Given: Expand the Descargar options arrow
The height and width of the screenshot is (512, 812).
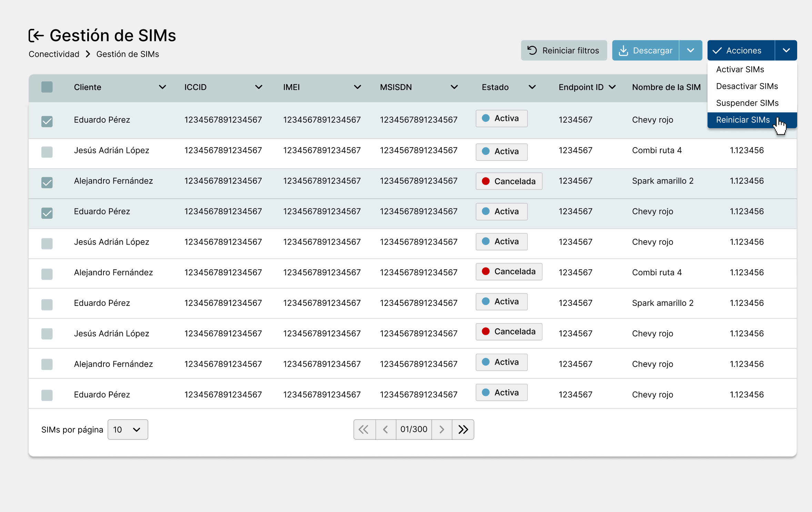Looking at the screenshot, I should pos(691,51).
